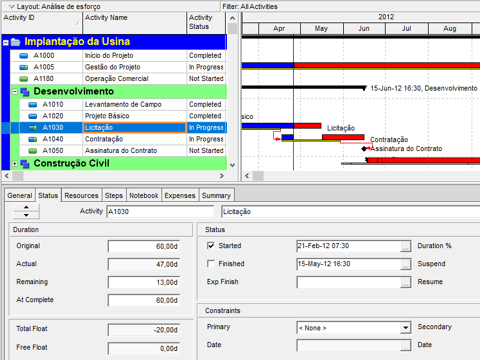Expand the Construção Civil group
The width and height of the screenshot is (480, 360).
[x=15, y=163]
